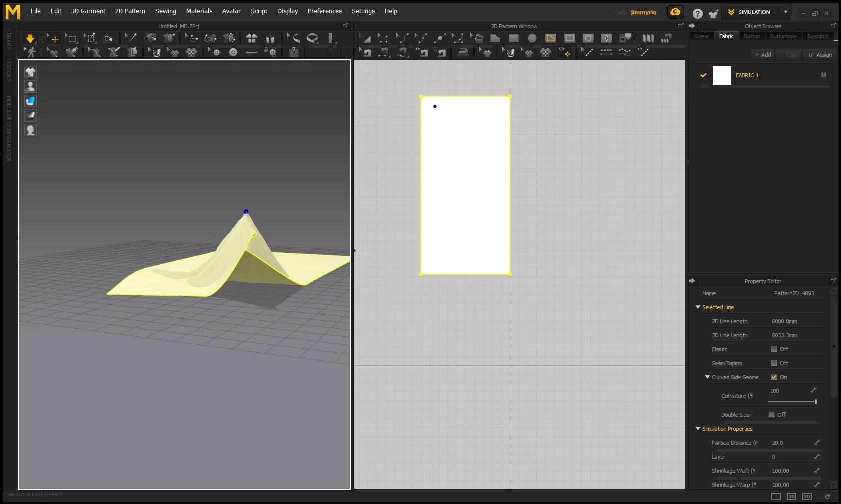Image resolution: width=841 pixels, height=504 pixels.
Task: Click the Zipper tool icon
Action: coord(294,52)
